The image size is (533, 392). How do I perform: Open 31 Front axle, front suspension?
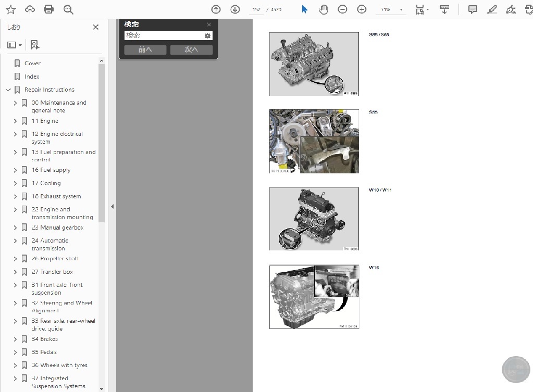(57, 288)
